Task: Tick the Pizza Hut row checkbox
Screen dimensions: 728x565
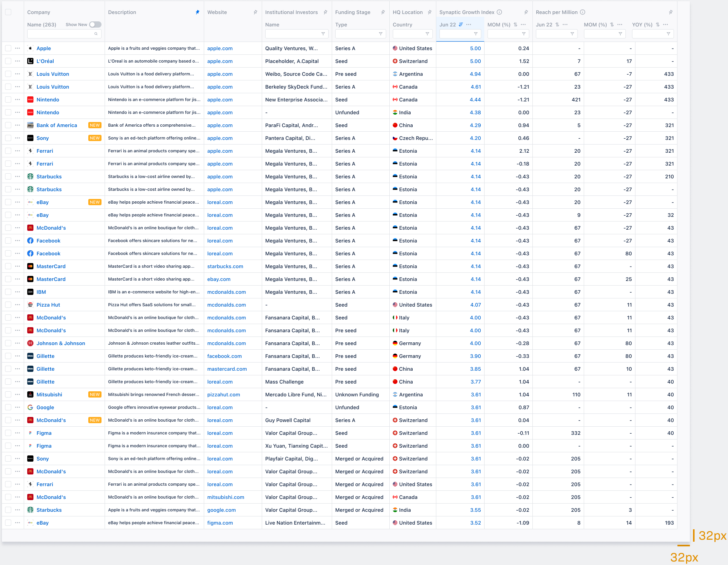Action: (x=8, y=305)
